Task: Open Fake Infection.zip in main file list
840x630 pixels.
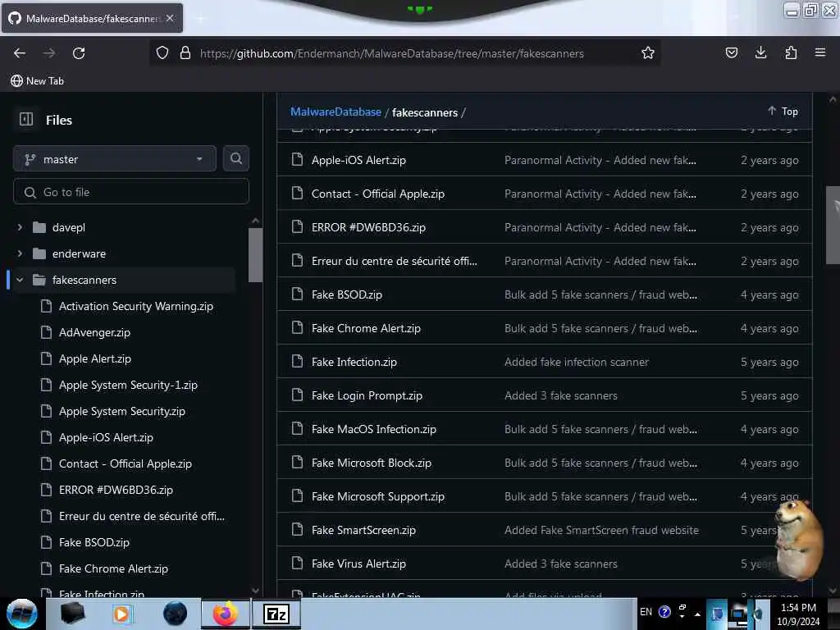Action: tap(354, 362)
